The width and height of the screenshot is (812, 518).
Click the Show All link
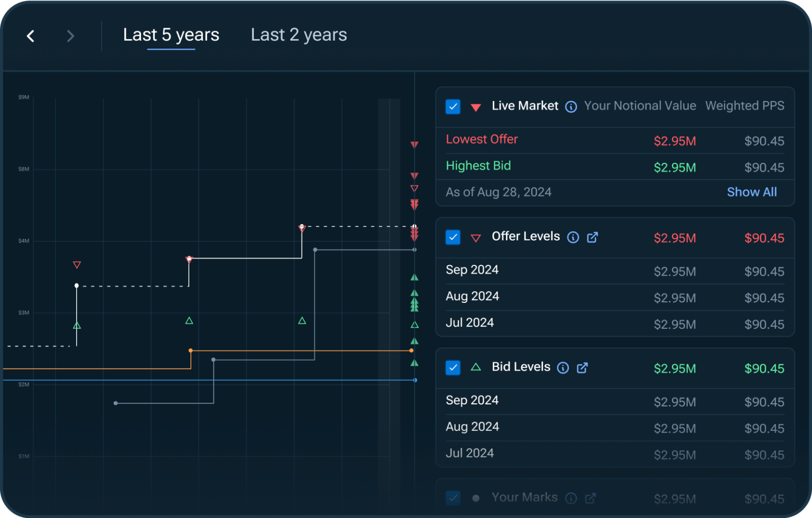[752, 192]
